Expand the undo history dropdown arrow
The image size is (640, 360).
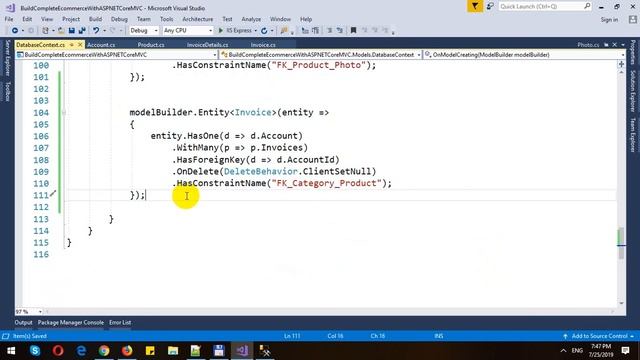[x=104, y=31]
